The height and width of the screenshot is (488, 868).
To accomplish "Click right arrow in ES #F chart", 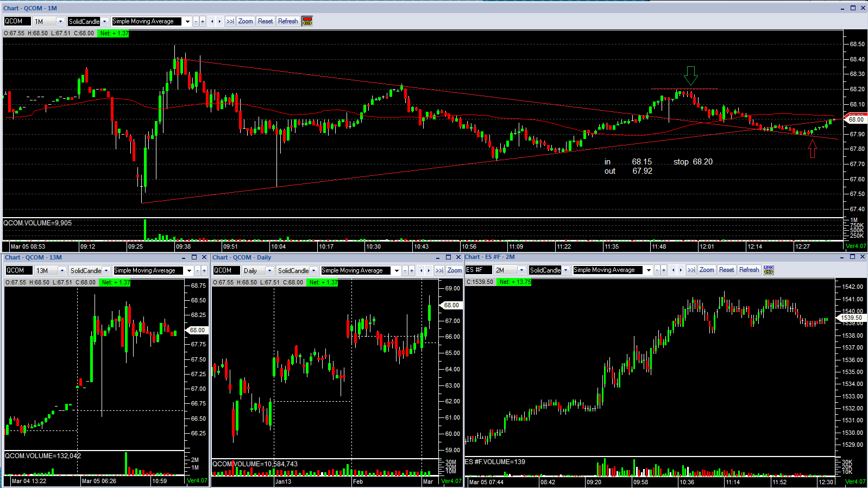I will (x=681, y=270).
